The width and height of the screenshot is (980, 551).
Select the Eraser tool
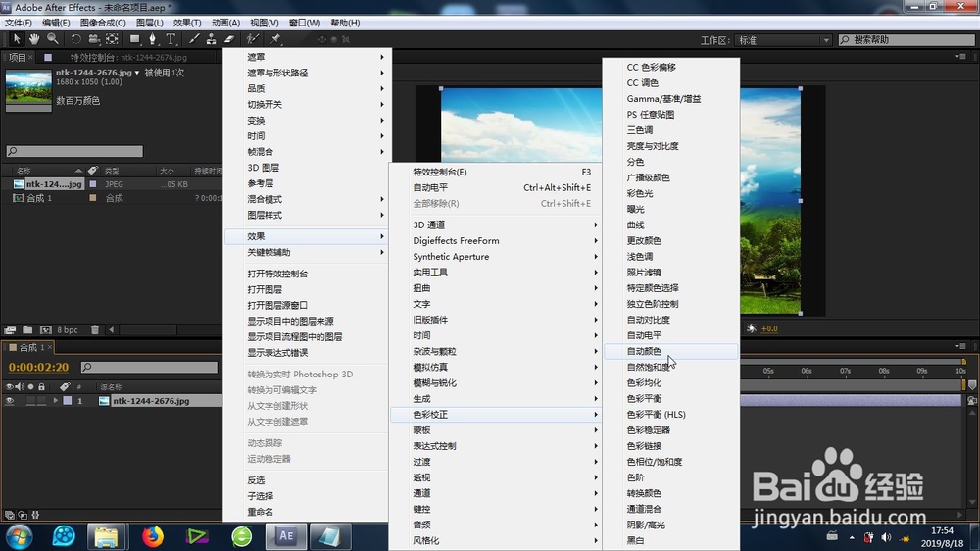[x=229, y=39]
